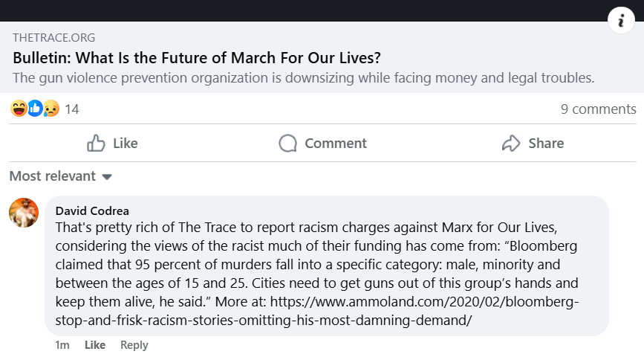Viewport: 644px width, 357px height.
Task: Click the blue thumbs-up reaction emoji
Action: tap(35, 109)
